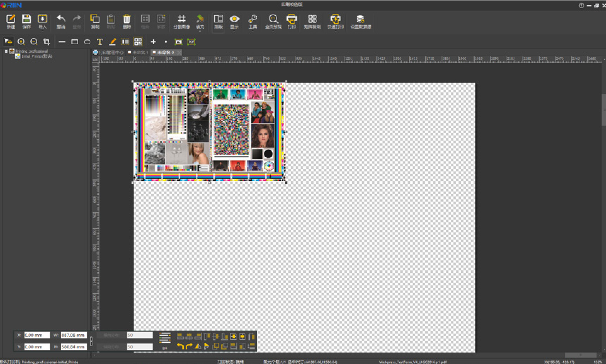The image size is (606, 364).
Task: Click the W width input field
Action: [74, 335]
